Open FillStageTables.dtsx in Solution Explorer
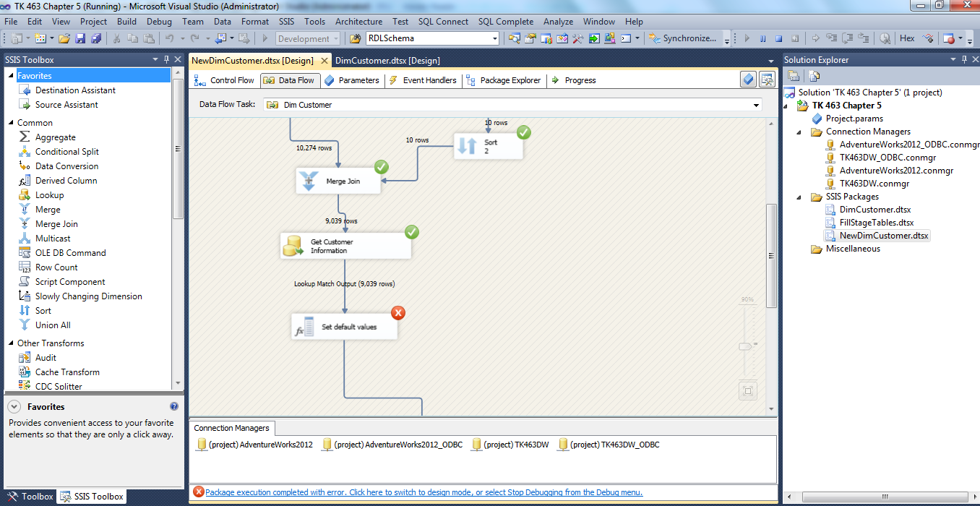Image resolution: width=980 pixels, height=506 pixels. point(877,223)
